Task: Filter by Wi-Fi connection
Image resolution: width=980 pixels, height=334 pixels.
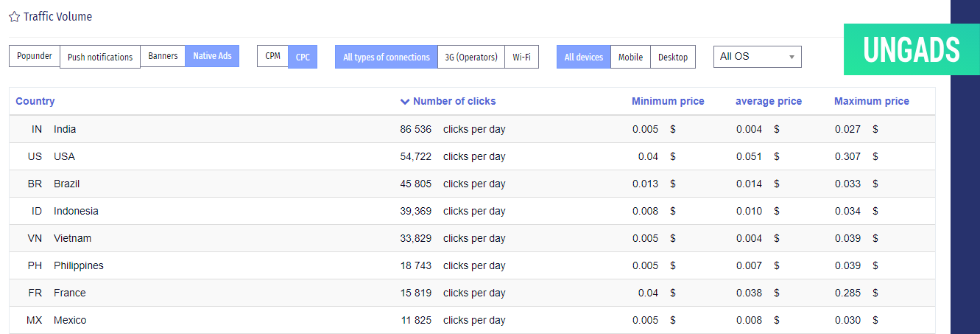Action: click(521, 57)
